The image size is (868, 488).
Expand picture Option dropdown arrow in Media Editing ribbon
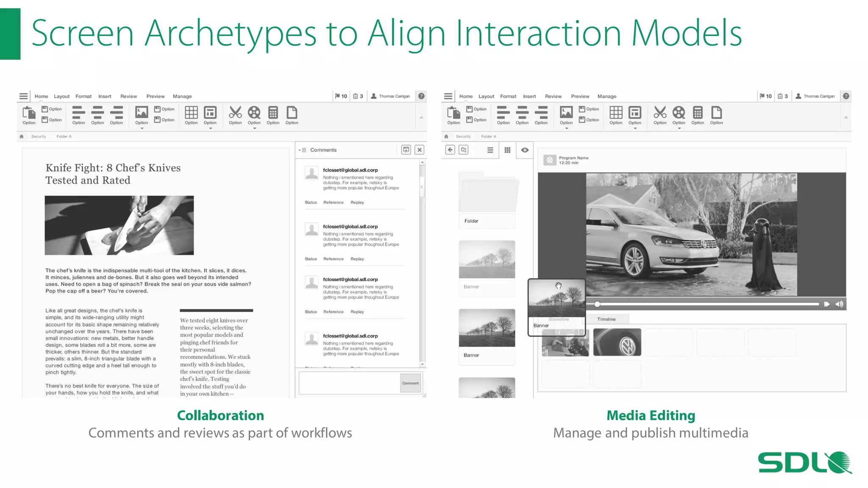[566, 128]
